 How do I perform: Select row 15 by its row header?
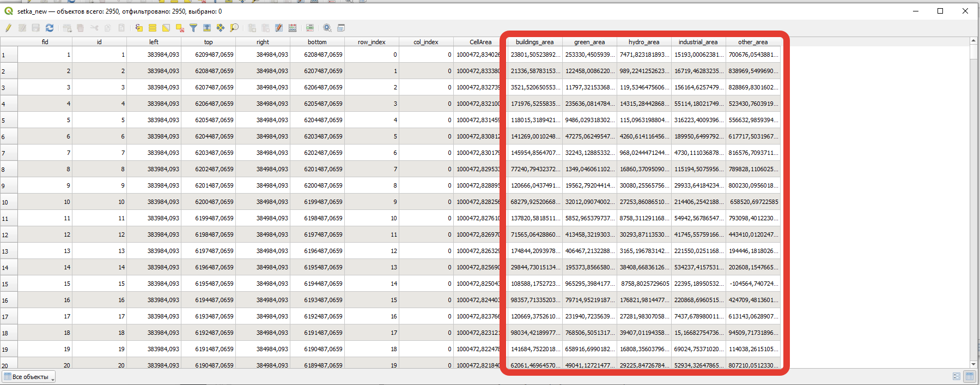pyautogui.click(x=9, y=284)
